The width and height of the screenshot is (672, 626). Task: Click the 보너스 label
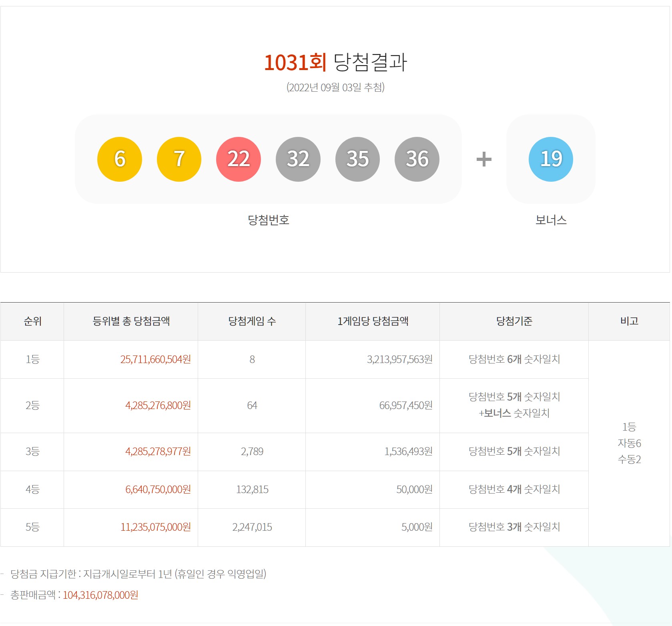551,220
